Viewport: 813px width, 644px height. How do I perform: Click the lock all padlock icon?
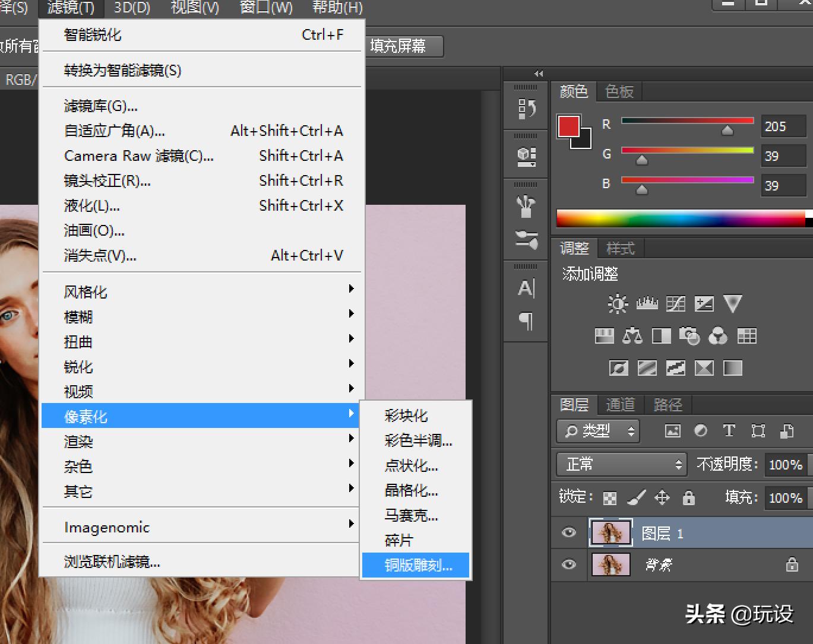tap(688, 497)
